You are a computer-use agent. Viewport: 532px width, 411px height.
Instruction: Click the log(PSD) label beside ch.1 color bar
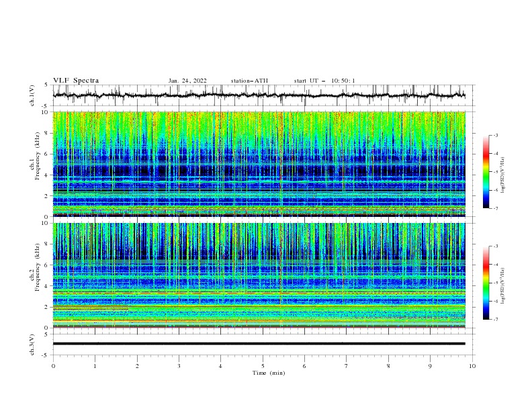pos(504,175)
